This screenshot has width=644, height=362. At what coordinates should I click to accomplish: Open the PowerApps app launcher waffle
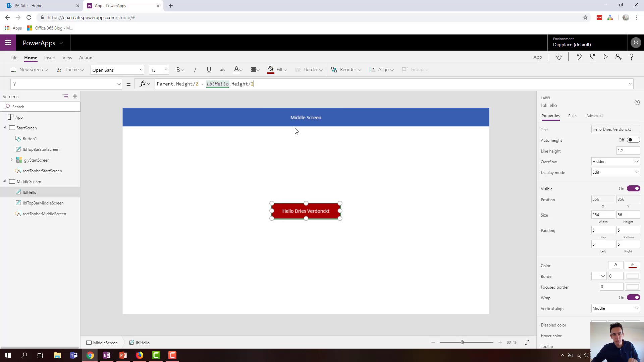coord(8,43)
